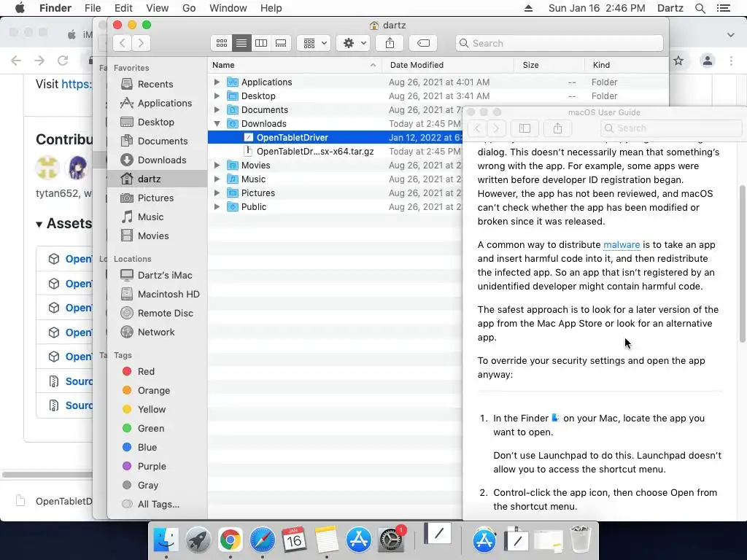Expand the Movies folder row

217,166
